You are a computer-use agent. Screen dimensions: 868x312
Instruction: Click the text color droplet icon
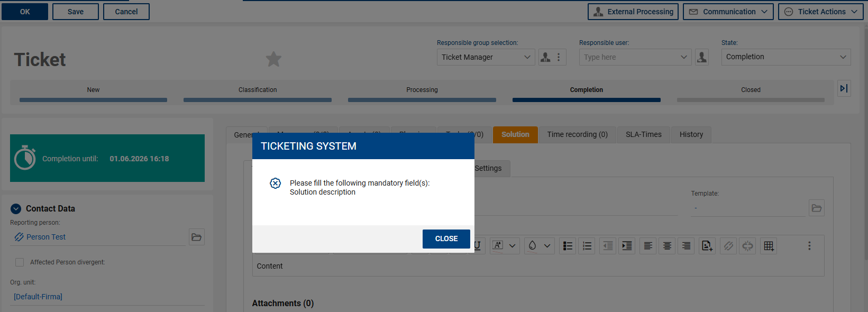533,245
